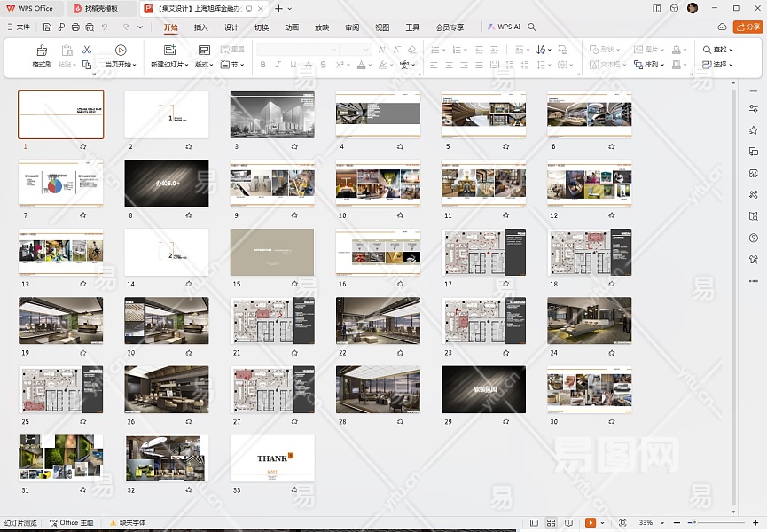Switch to the 设计 (Design) ribbon tab
This screenshot has width=767, height=532.
(231, 27)
